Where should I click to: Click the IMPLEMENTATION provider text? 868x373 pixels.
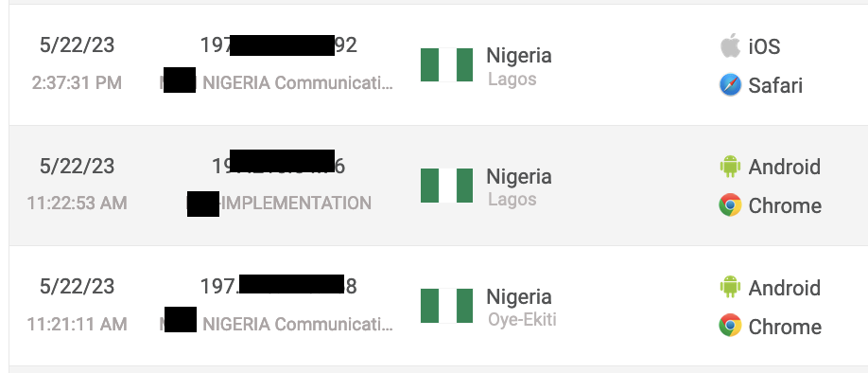(x=296, y=204)
